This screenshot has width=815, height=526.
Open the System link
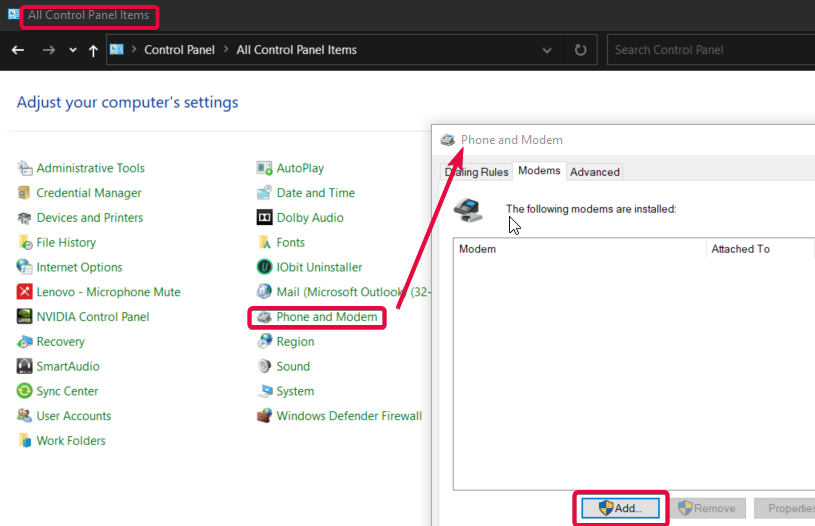[295, 391]
